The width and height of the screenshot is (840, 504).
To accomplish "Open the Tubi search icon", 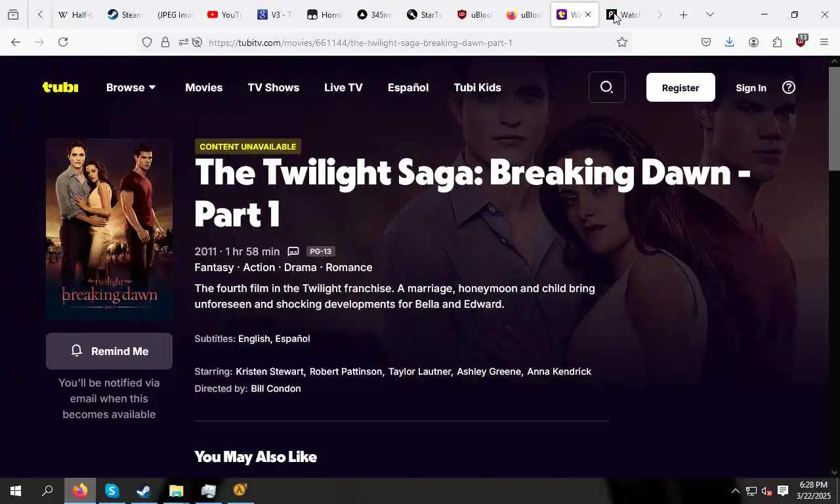I will point(606,87).
